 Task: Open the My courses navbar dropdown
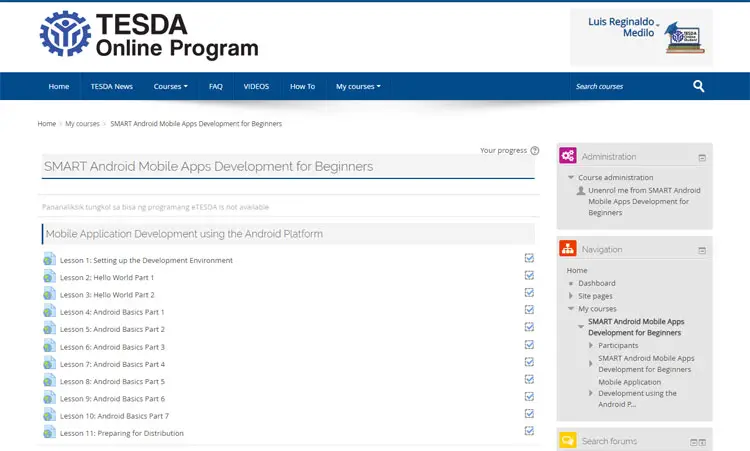(x=358, y=87)
